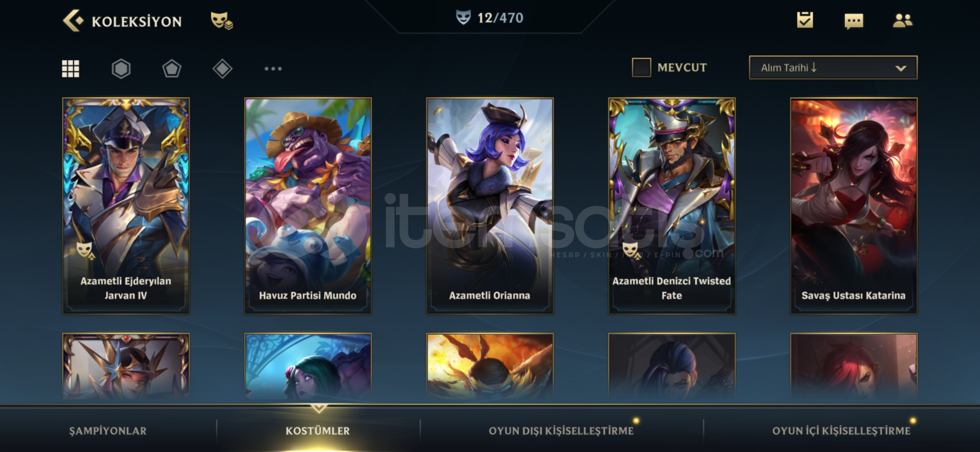Switch to the ŞAMPİYONLAR tab
The image size is (980, 452).
(108, 431)
